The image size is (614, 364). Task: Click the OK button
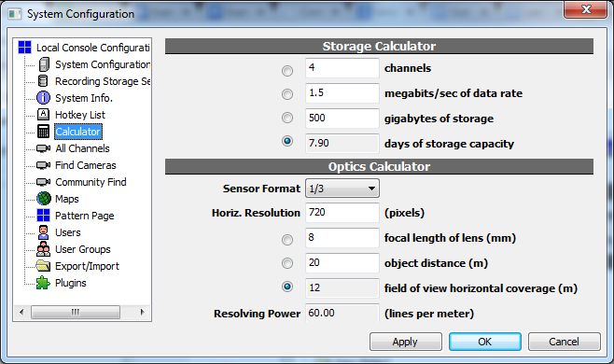click(485, 342)
